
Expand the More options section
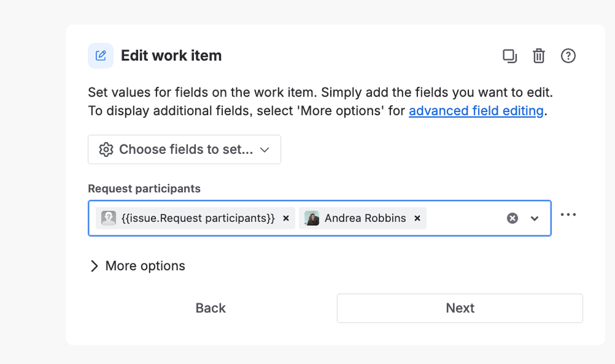point(137,266)
